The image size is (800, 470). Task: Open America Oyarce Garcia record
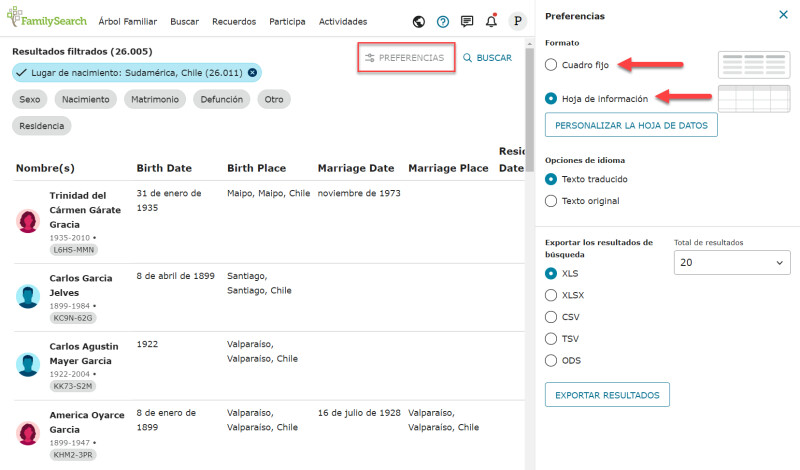coord(87,422)
